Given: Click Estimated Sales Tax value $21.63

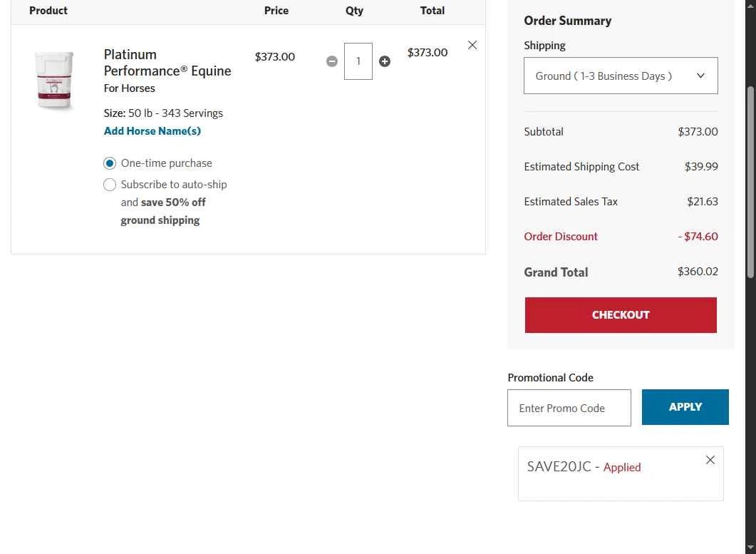Looking at the screenshot, I should [703, 202].
